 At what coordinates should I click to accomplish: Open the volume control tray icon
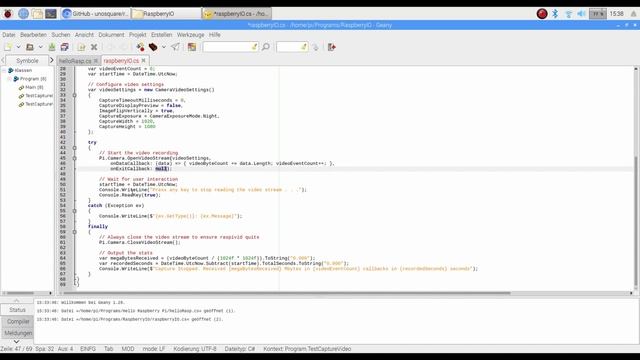tap(581, 14)
